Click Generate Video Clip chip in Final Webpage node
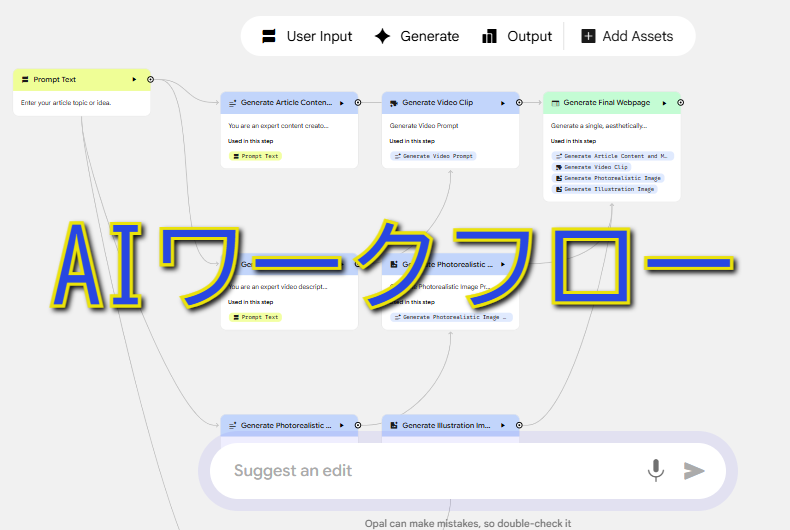The image size is (790, 530). pyautogui.click(x=591, y=167)
